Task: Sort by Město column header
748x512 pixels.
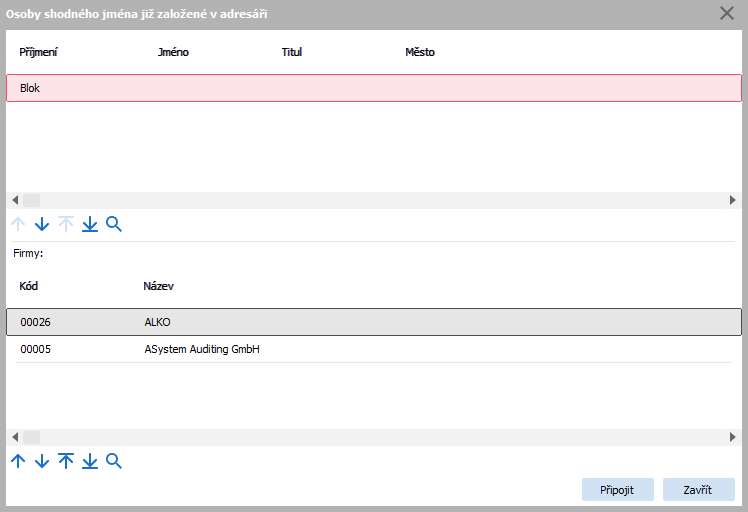Action: 420,52
